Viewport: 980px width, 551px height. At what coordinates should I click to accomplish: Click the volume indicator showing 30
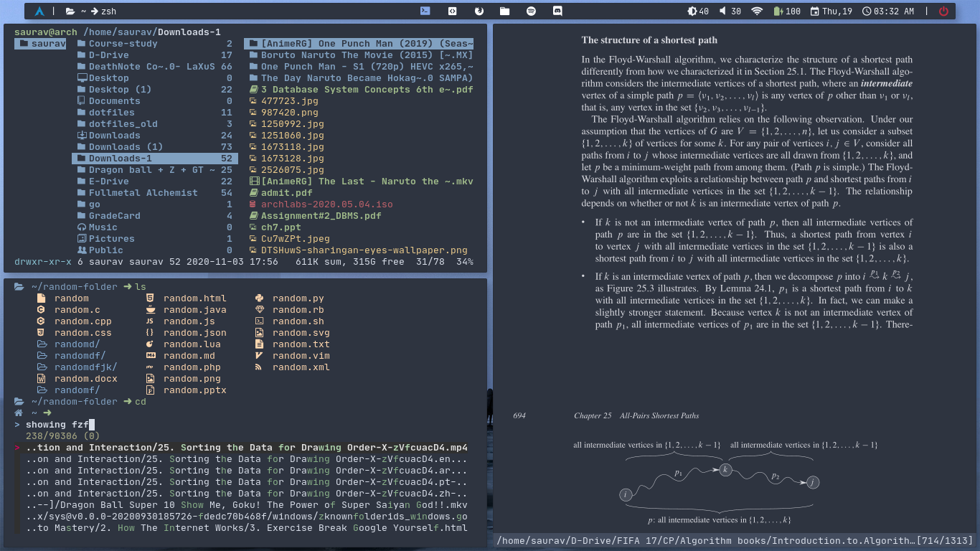tap(730, 11)
